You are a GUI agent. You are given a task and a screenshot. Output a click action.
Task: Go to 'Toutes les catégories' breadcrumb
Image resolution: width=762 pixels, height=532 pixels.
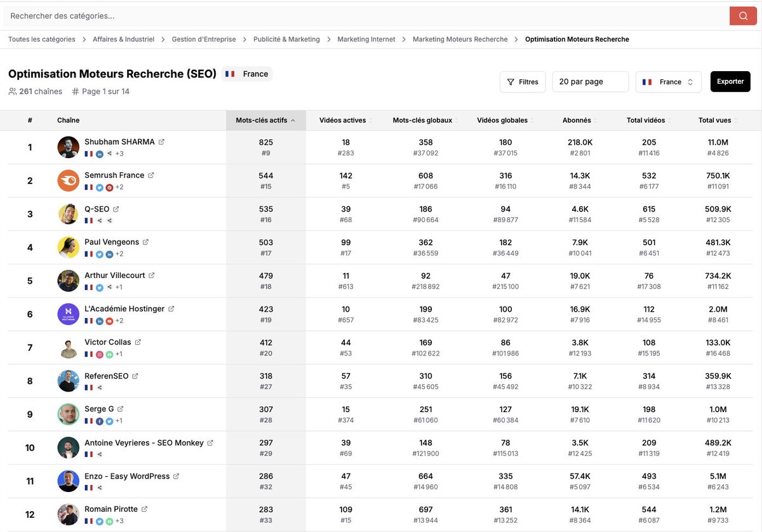[42, 39]
